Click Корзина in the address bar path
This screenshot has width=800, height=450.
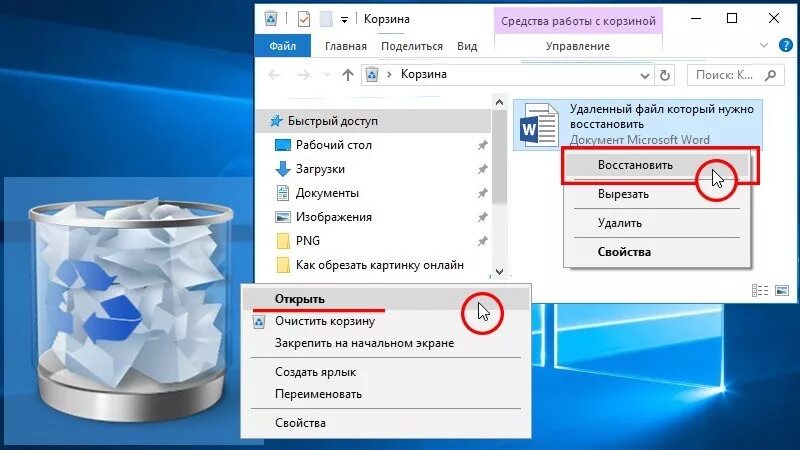(x=423, y=74)
